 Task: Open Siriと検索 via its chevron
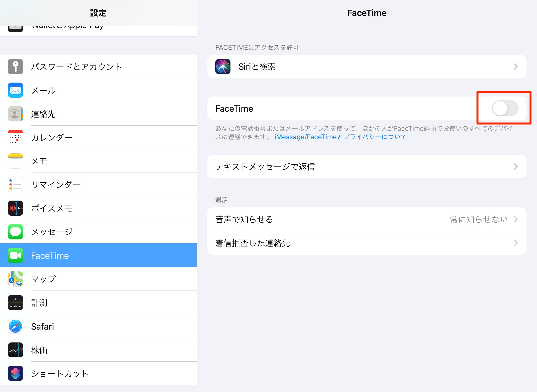pyautogui.click(x=515, y=67)
